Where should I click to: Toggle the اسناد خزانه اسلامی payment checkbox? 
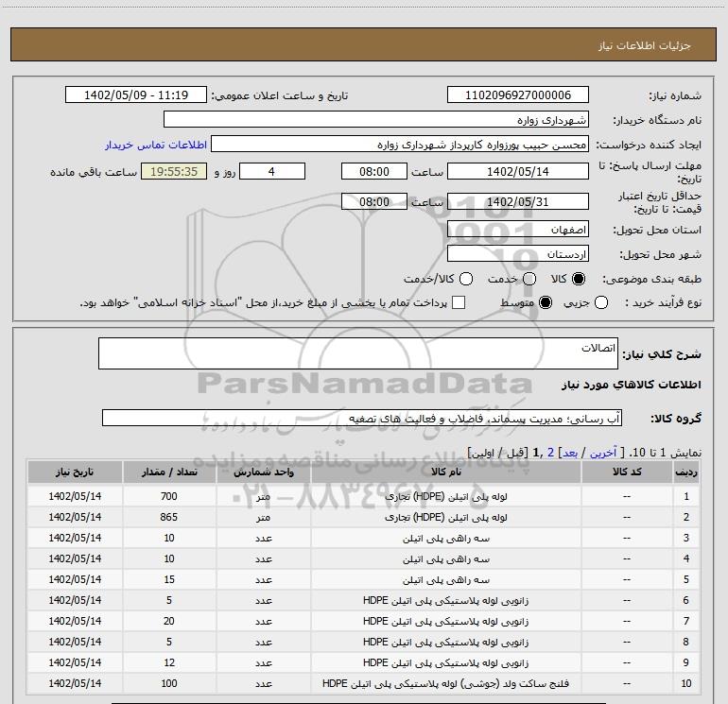point(459,302)
